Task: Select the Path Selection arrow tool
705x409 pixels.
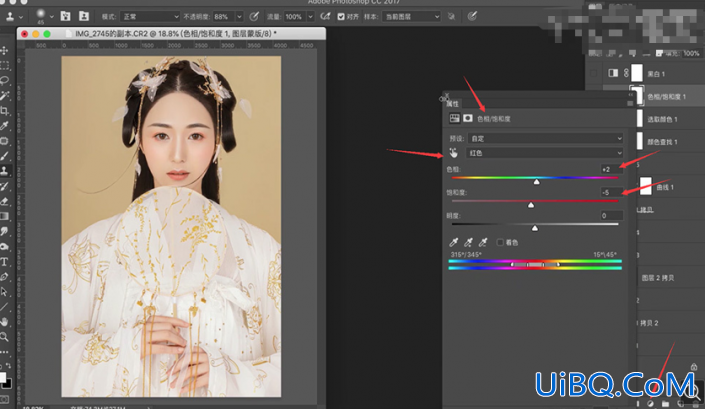Action: [x=4, y=292]
